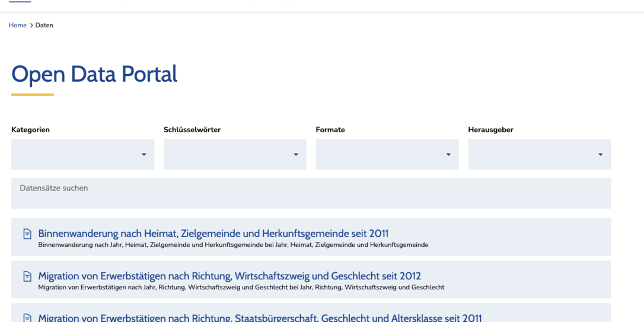Image resolution: width=644 pixels, height=322 pixels.
Task: Click Binnenwanderung nach Jahr description text
Action: (x=233, y=245)
